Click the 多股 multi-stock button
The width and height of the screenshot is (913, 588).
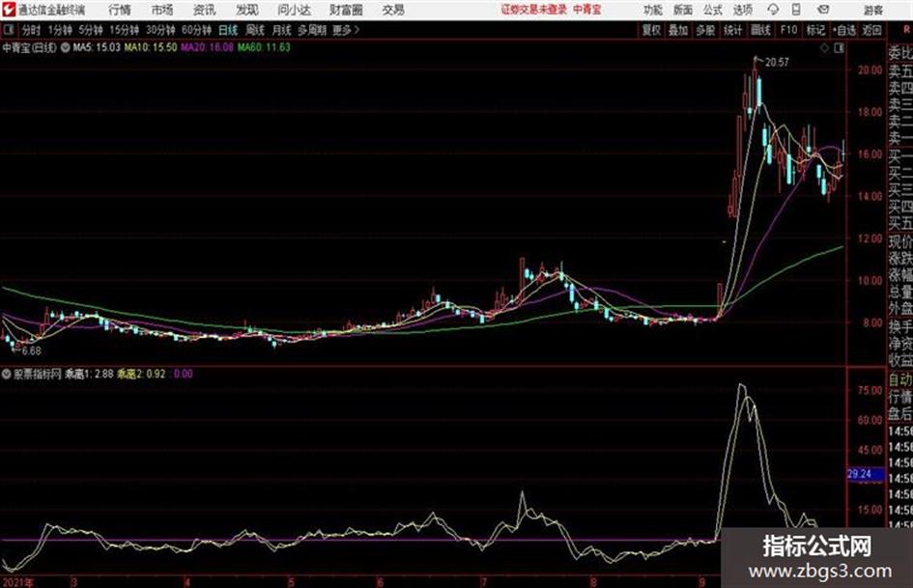point(705,30)
